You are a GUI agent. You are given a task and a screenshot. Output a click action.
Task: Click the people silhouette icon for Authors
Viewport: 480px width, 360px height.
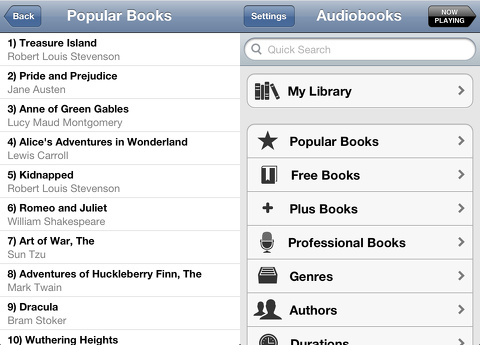pos(267,310)
